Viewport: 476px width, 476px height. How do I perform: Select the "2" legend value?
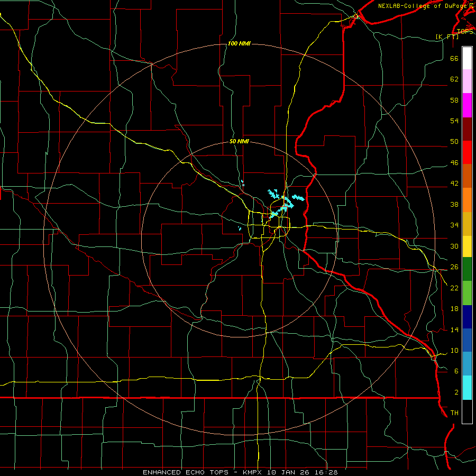pyautogui.click(x=456, y=392)
